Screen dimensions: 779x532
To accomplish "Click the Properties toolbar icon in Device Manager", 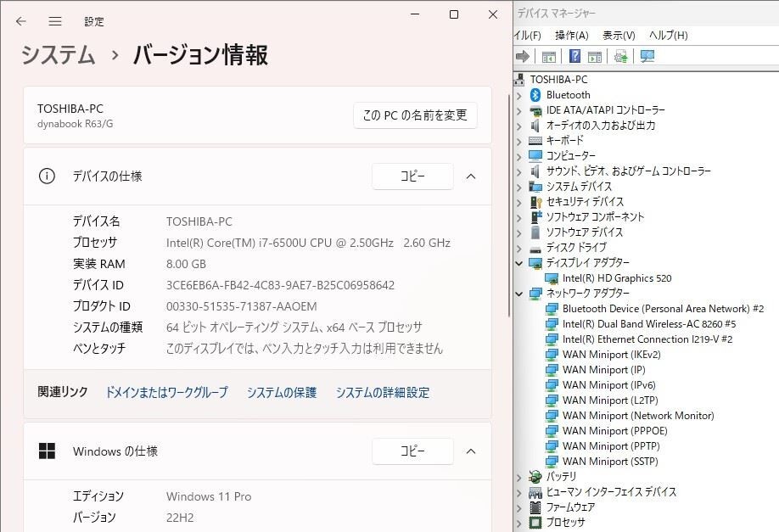I will pyautogui.click(x=548, y=57).
